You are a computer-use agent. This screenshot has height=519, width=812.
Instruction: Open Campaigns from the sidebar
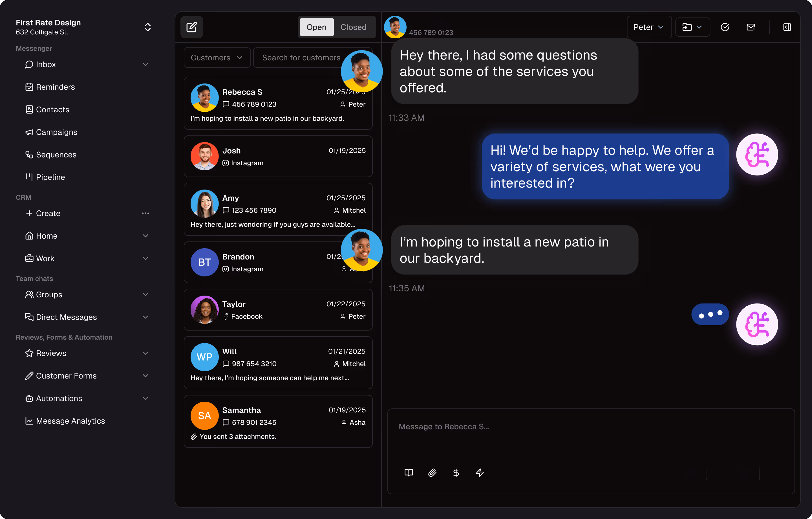click(x=56, y=132)
